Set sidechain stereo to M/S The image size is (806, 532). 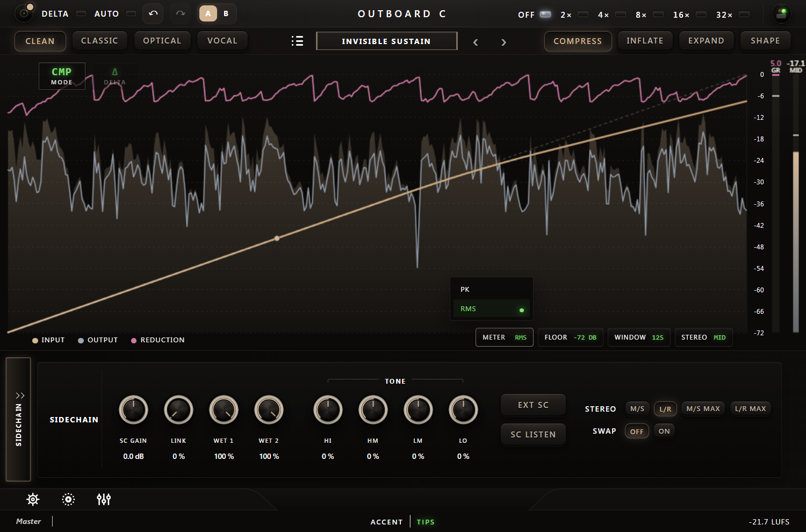pos(637,409)
